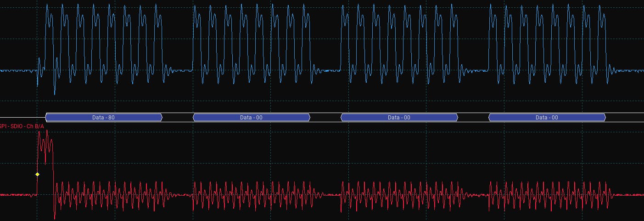Click the decoder bus gap after "Data - 80"
Screen dimensions: 644x221
point(178,118)
